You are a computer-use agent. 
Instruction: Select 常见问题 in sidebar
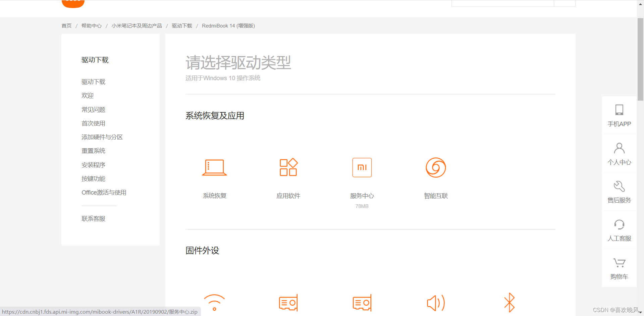tap(93, 110)
